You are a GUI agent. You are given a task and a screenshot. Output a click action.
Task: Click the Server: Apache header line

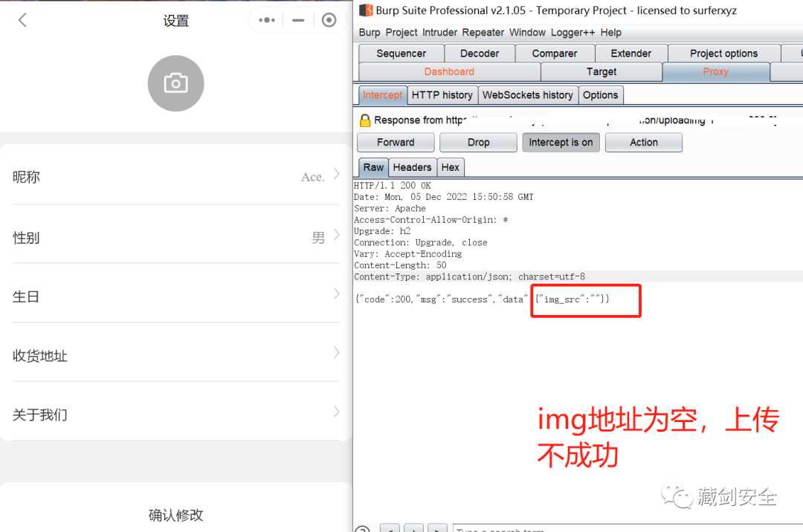pyautogui.click(x=390, y=209)
